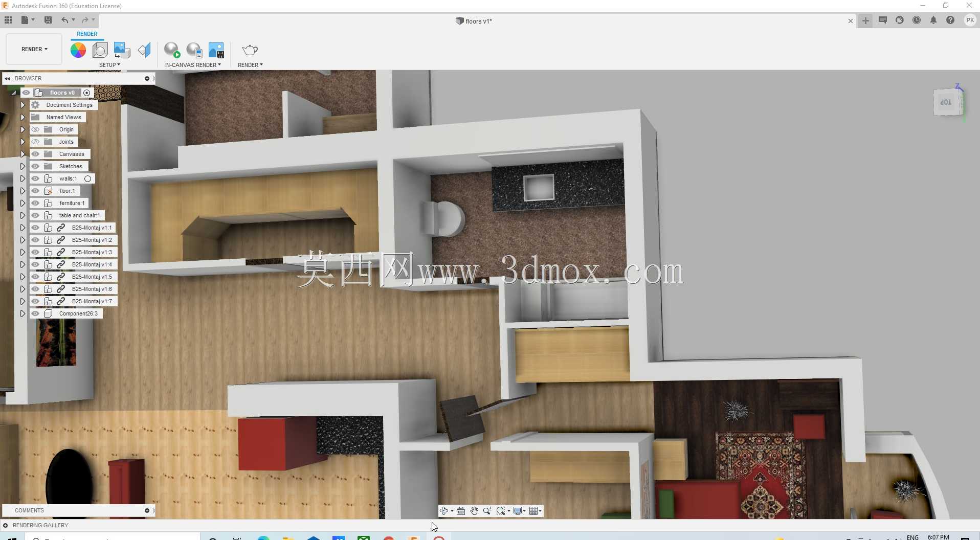Screen dimensions: 980x540
Task: Click the Texture Map Controls icon
Action: coord(144,50)
